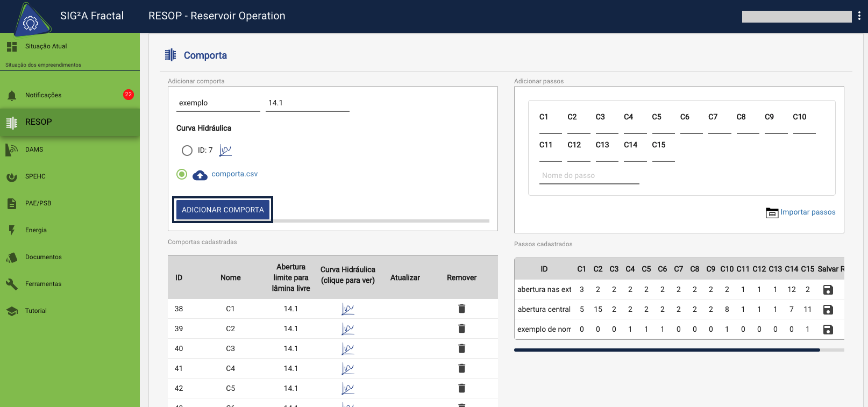Open hydraulic curve chart for gate C1
The height and width of the screenshot is (407, 868).
click(348, 309)
